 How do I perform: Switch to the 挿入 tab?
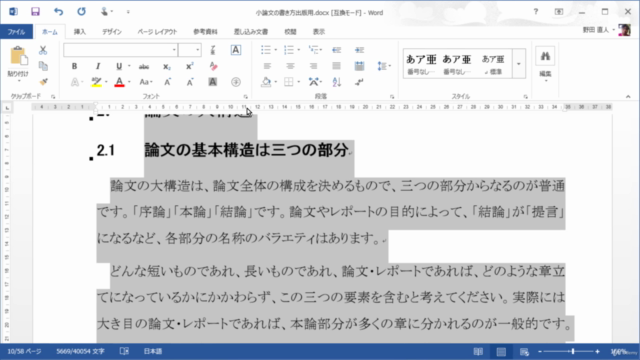coord(80,32)
